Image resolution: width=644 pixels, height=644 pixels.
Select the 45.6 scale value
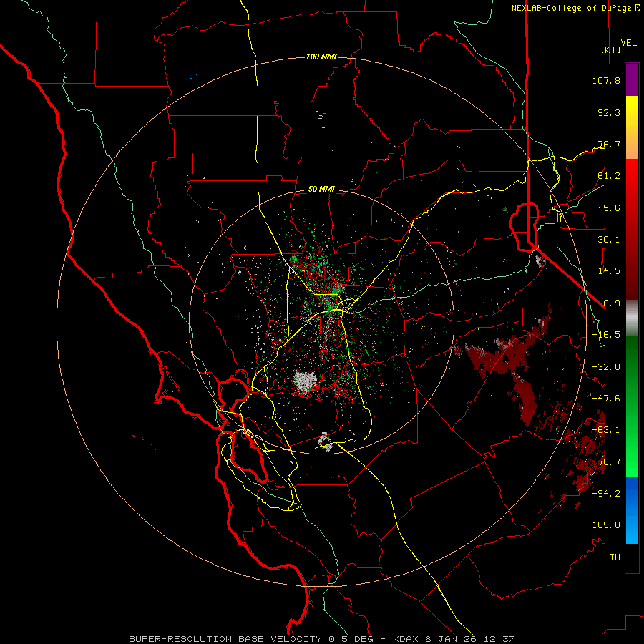coord(609,208)
